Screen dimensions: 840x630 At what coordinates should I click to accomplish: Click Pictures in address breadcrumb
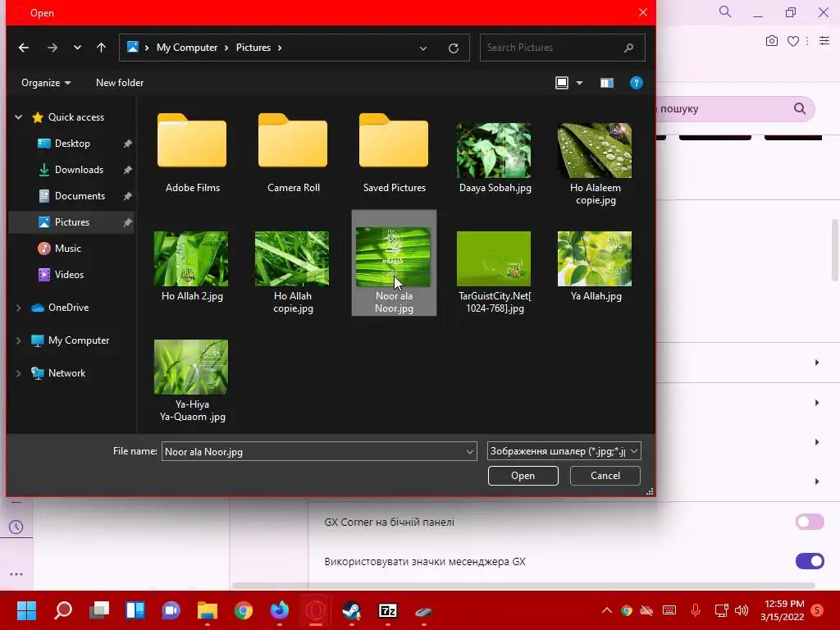point(253,48)
